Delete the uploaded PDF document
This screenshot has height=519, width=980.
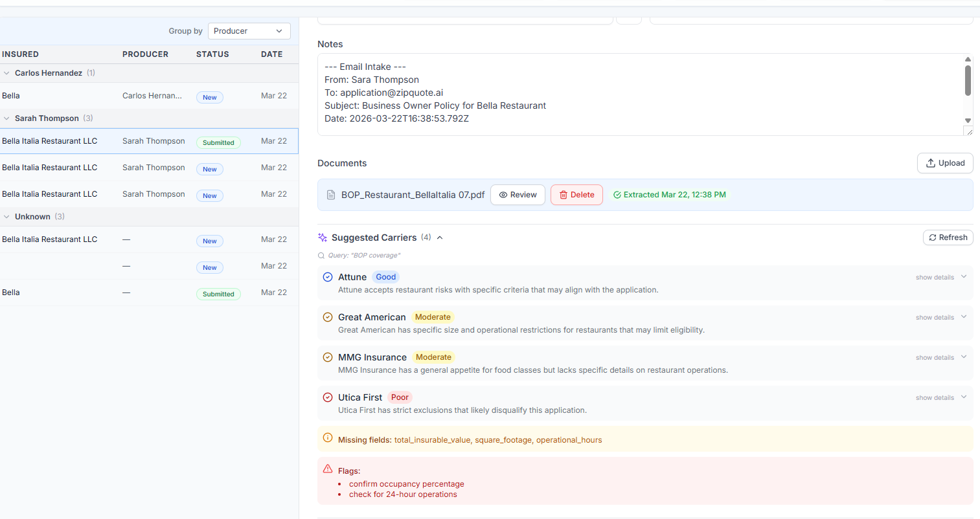pos(576,195)
